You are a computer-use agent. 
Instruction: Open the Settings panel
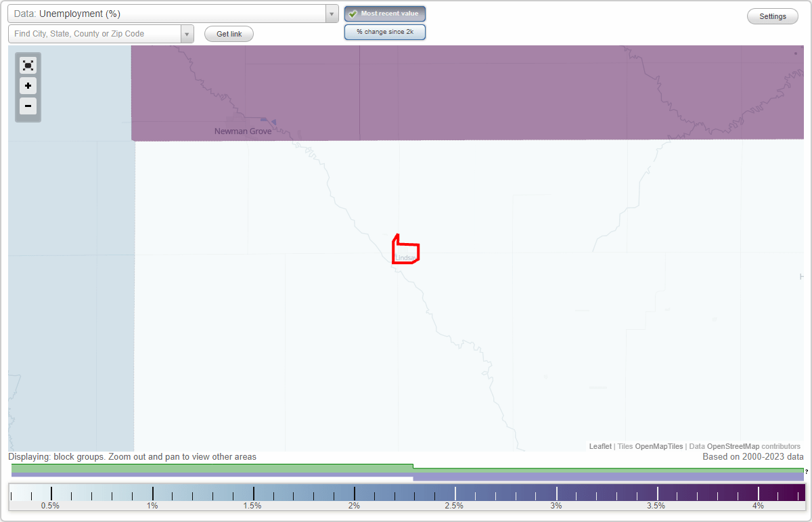point(772,16)
